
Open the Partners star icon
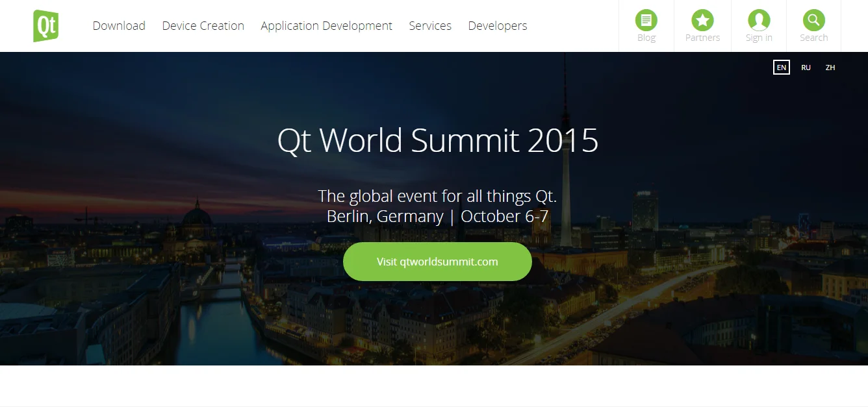point(702,20)
